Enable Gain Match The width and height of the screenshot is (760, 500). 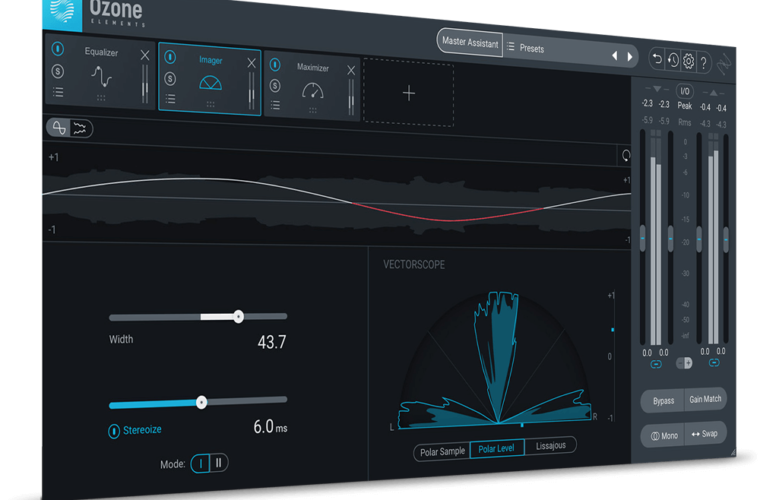[705, 399]
